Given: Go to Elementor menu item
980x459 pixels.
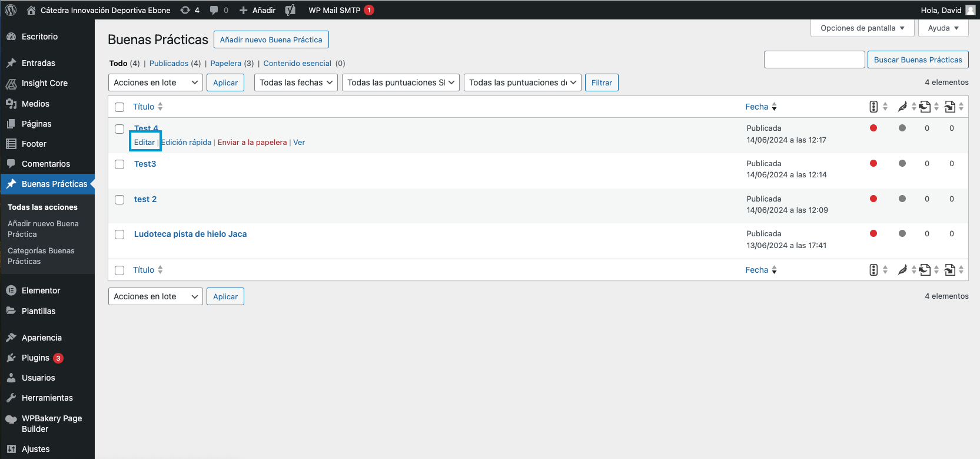Looking at the screenshot, I should (x=41, y=290).
